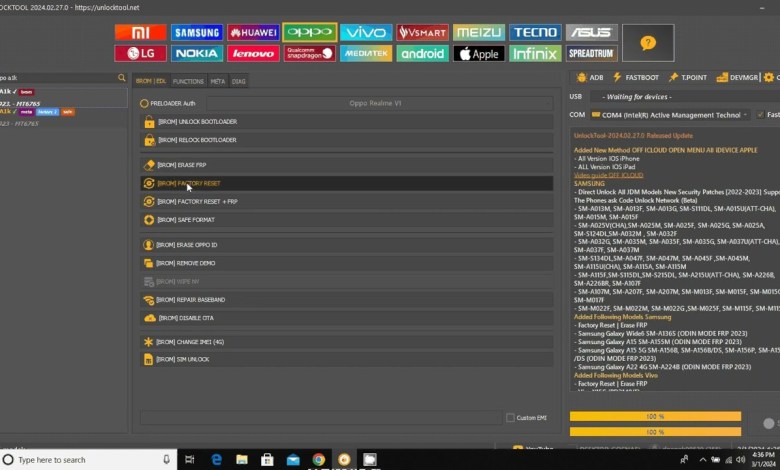Select the Samsung brand logo

pyautogui.click(x=197, y=32)
